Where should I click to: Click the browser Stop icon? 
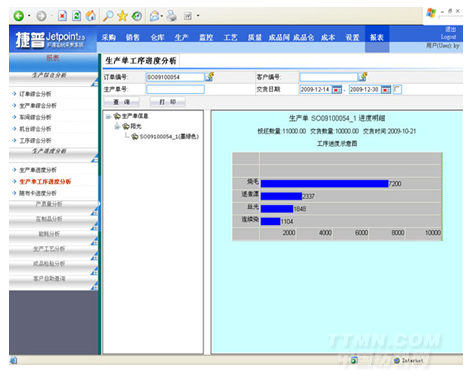pos(62,16)
